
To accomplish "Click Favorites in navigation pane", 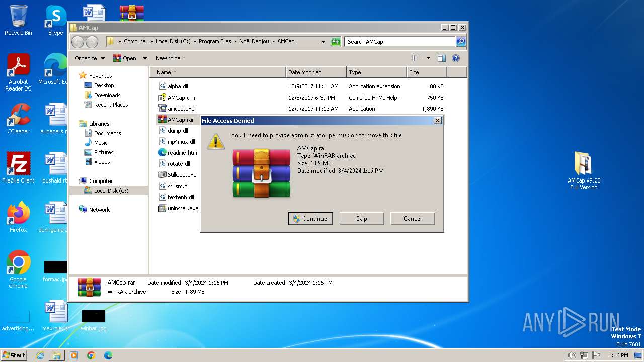I will [100, 76].
